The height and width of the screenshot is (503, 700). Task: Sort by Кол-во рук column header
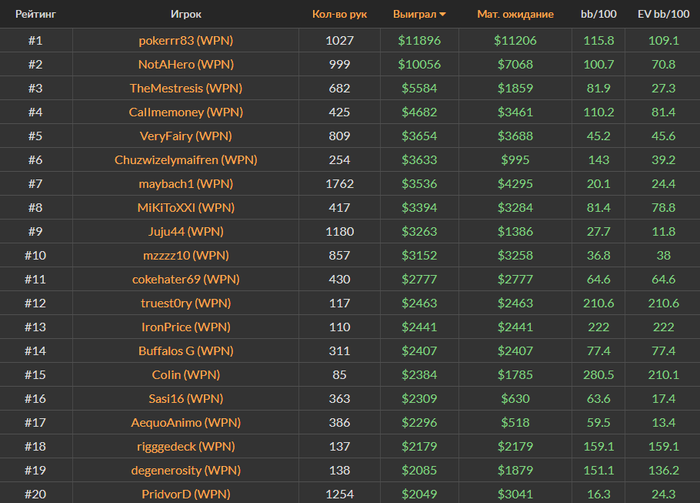(x=340, y=15)
